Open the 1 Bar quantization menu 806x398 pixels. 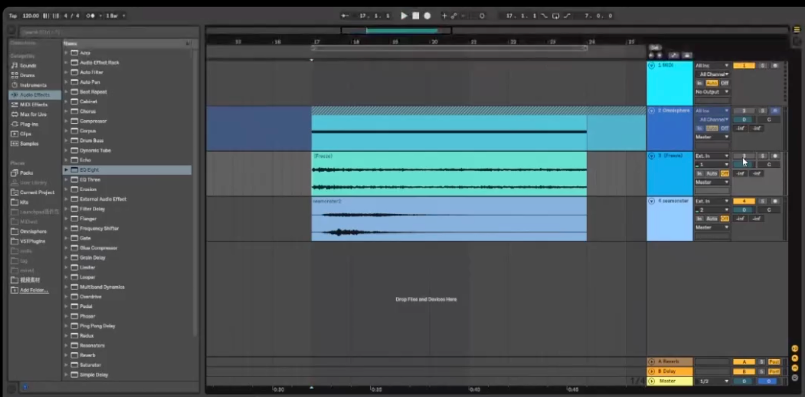point(114,16)
